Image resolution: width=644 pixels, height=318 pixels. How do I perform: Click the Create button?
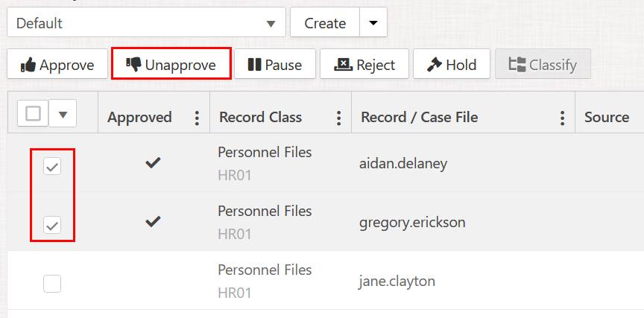pos(324,23)
